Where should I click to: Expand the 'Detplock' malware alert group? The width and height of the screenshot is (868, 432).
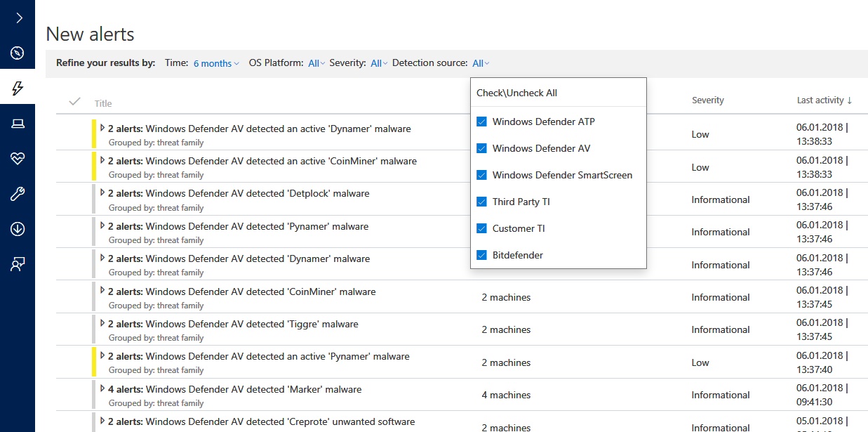point(102,193)
